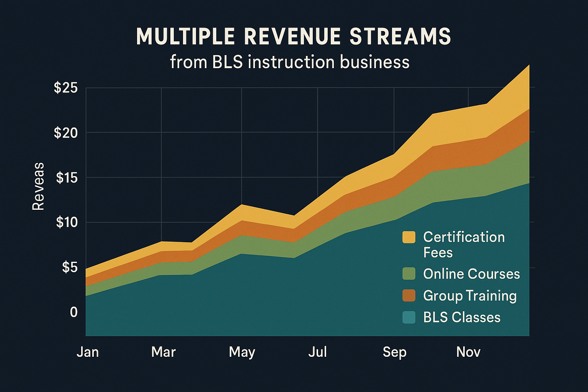This screenshot has width=588, height=392.
Task: Click the $25 y-axis gridline label
Action: [66, 88]
